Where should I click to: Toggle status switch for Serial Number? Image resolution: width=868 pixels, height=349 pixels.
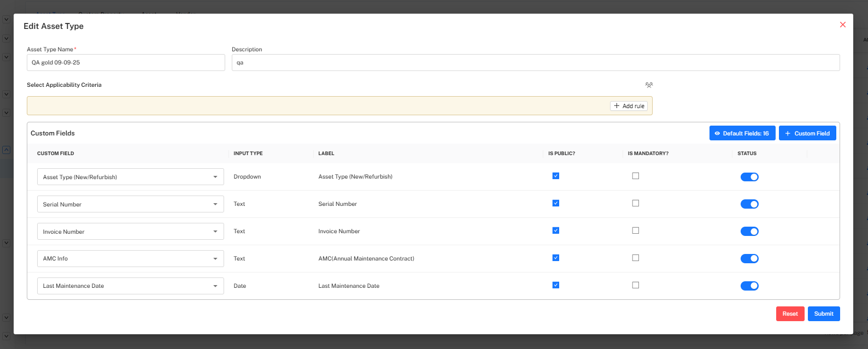click(749, 204)
